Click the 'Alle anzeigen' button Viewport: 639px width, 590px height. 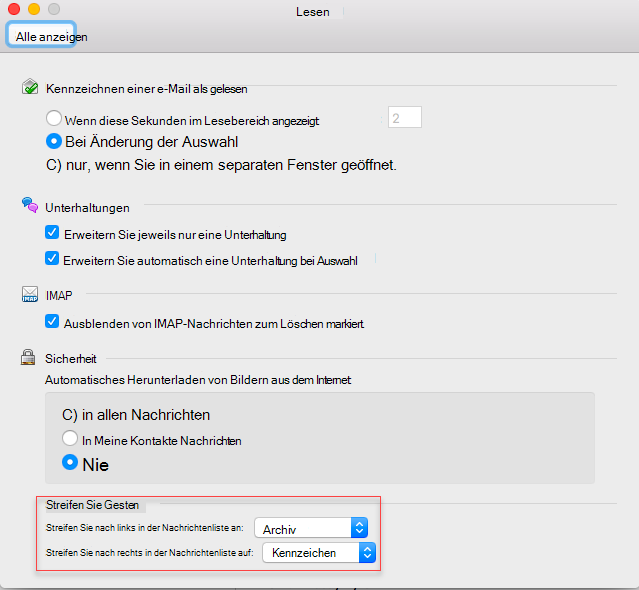click(x=51, y=36)
